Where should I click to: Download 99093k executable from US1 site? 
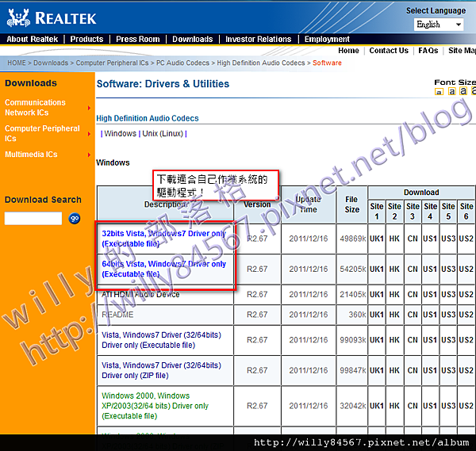430,340
